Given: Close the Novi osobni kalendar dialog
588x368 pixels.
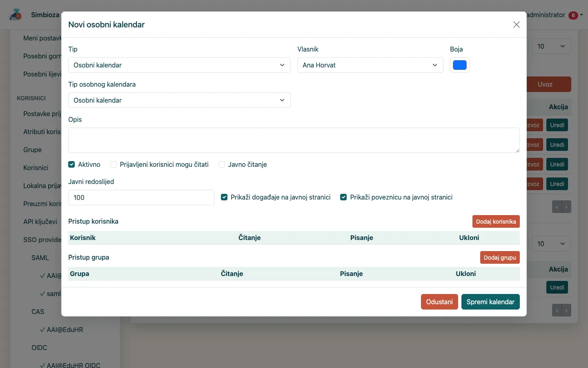Looking at the screenshot, I should tap(517, 25).
